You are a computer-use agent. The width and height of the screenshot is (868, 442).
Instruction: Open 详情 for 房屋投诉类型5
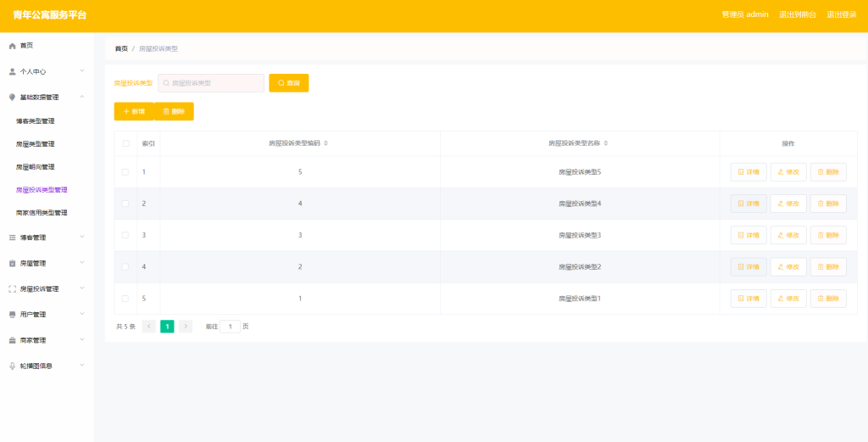[x=748, y=171]
